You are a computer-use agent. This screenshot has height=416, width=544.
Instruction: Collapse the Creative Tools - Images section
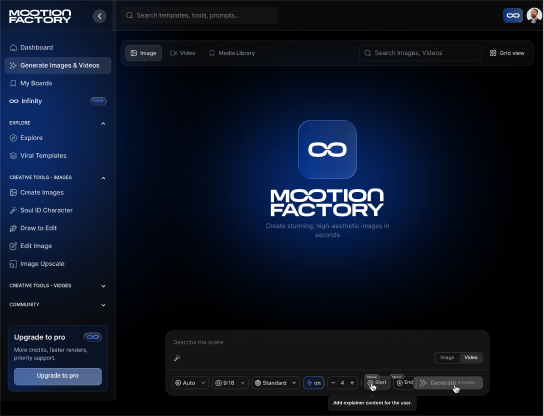pos(103,178)
